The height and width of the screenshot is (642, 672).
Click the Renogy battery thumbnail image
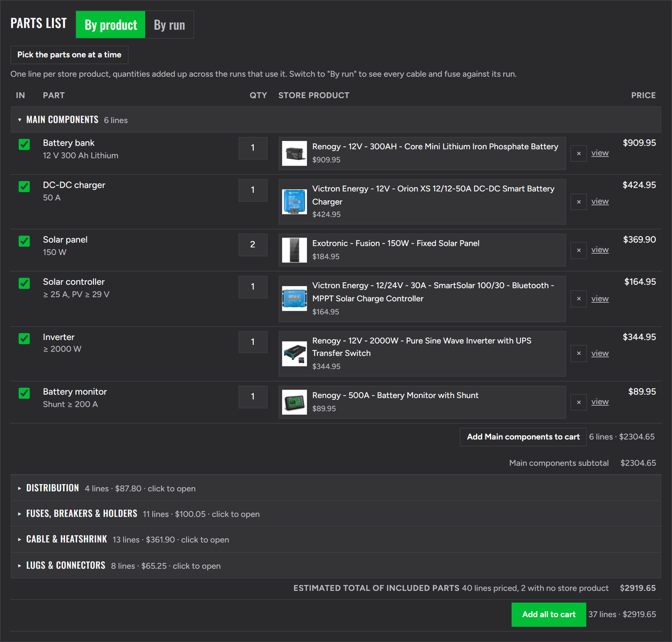295,153
